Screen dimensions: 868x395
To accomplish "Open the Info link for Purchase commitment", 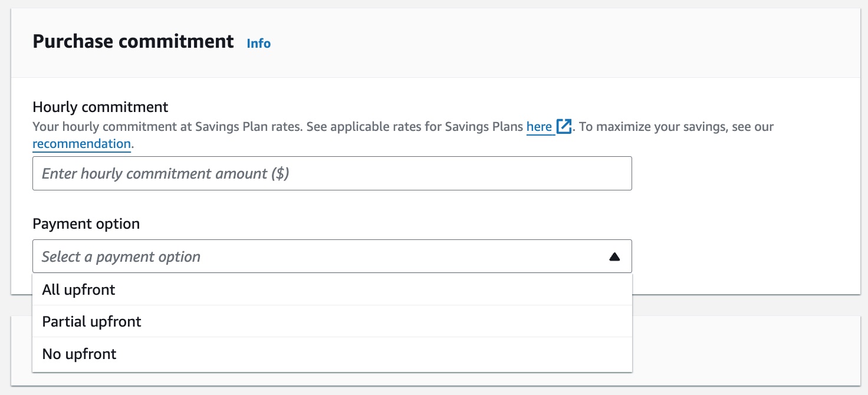I will [x=258, y=43].
